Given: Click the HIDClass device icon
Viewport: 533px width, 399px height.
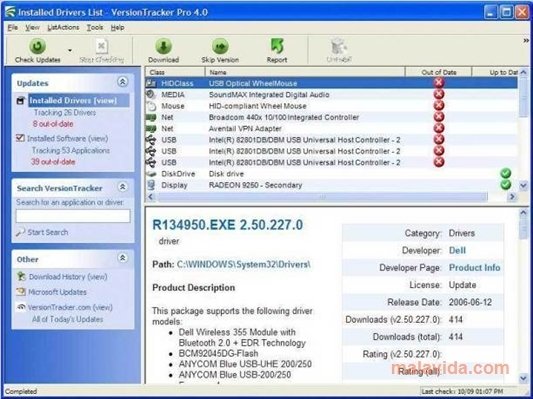Looking at the screenshot, I should [151, 83].
